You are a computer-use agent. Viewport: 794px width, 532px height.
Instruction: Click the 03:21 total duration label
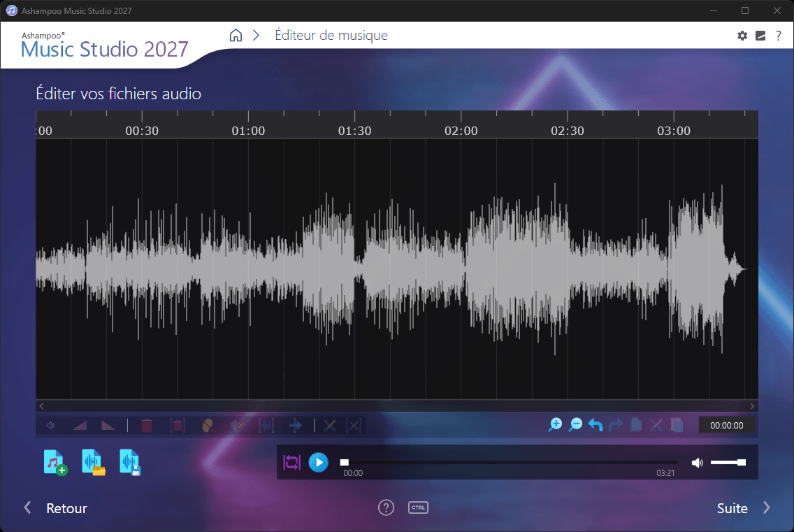tap(665, 473)
